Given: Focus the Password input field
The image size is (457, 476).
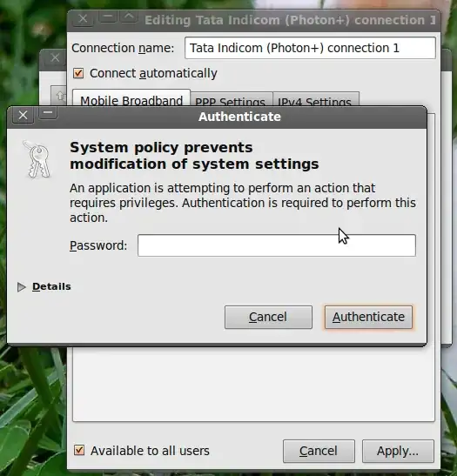Looking at the screenshot, I should pyautogui.click(x=277, y=245).
